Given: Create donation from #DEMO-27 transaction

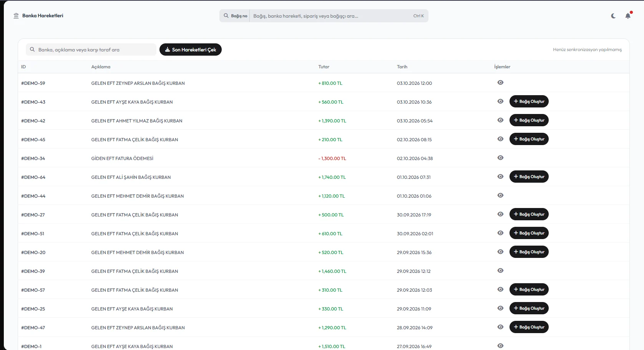Looking at the screenshot, I should point(529,214).
